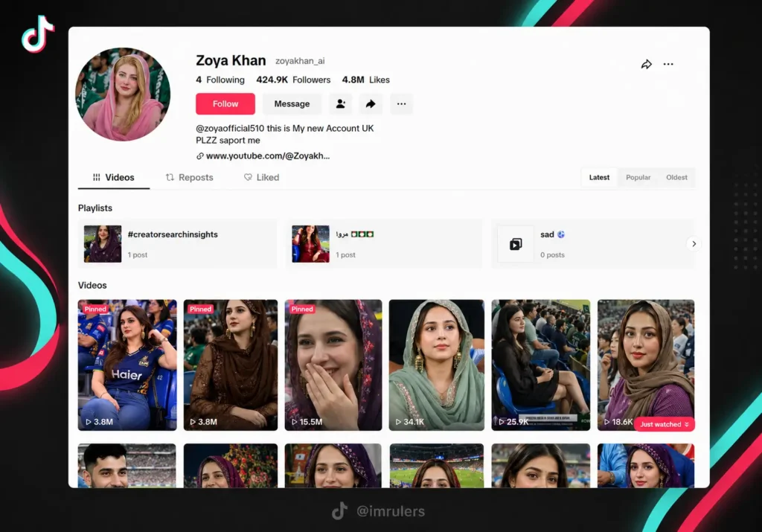Click the solid share arrow button beside Message
762x532 pixels.
(371, 103)
